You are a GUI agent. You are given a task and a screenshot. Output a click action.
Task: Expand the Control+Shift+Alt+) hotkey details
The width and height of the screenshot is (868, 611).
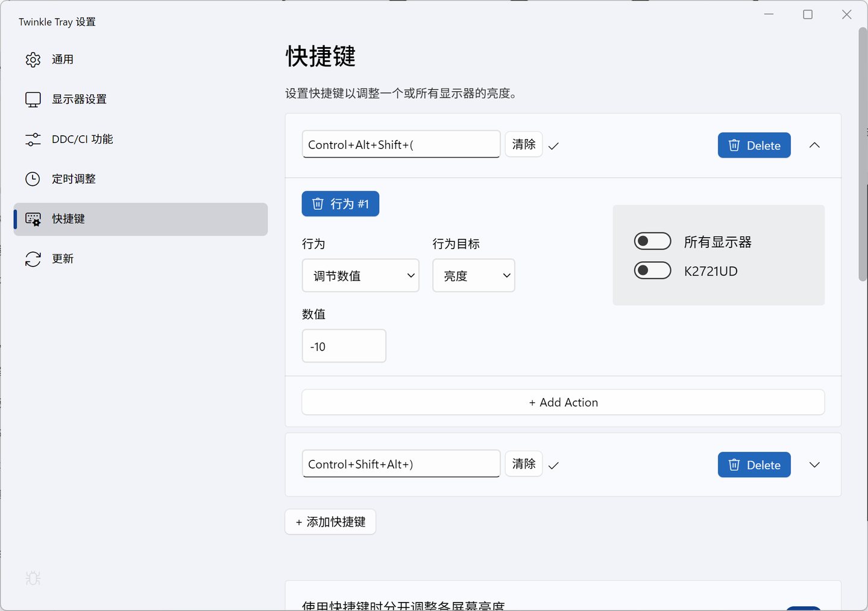point(814,464)
